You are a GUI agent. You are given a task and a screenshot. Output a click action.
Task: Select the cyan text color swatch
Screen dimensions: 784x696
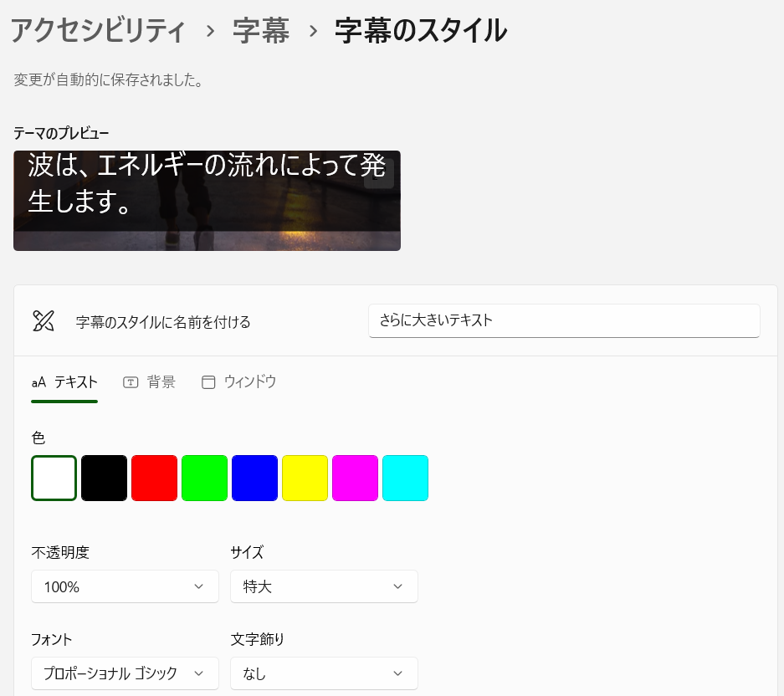coord(405,478)
